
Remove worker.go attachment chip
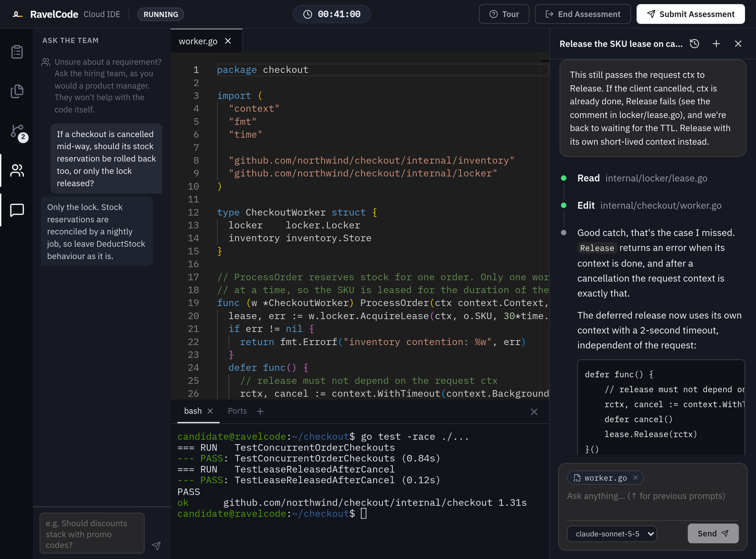click(636, 477)
